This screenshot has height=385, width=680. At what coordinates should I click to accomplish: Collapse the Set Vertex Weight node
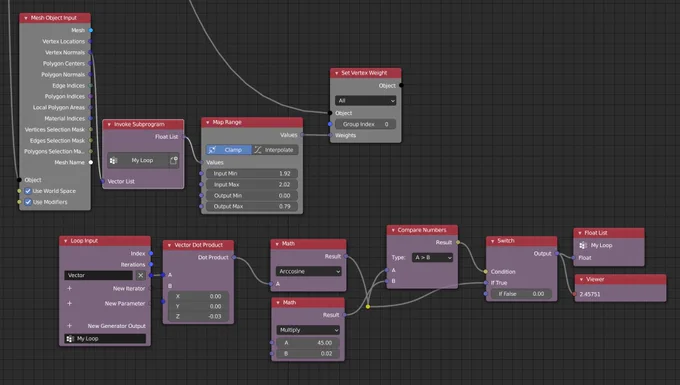[x=337, y=73]
